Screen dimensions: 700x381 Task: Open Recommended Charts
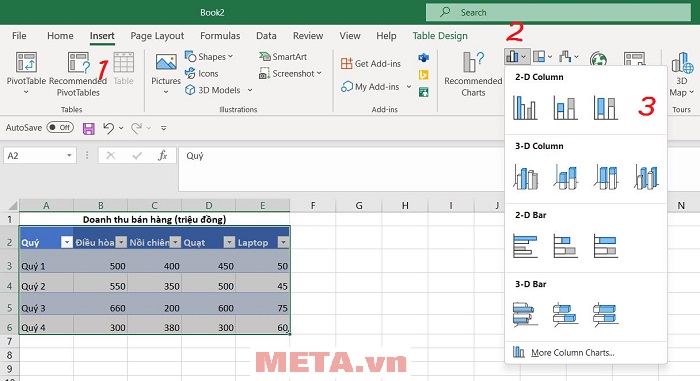point(473,73)
